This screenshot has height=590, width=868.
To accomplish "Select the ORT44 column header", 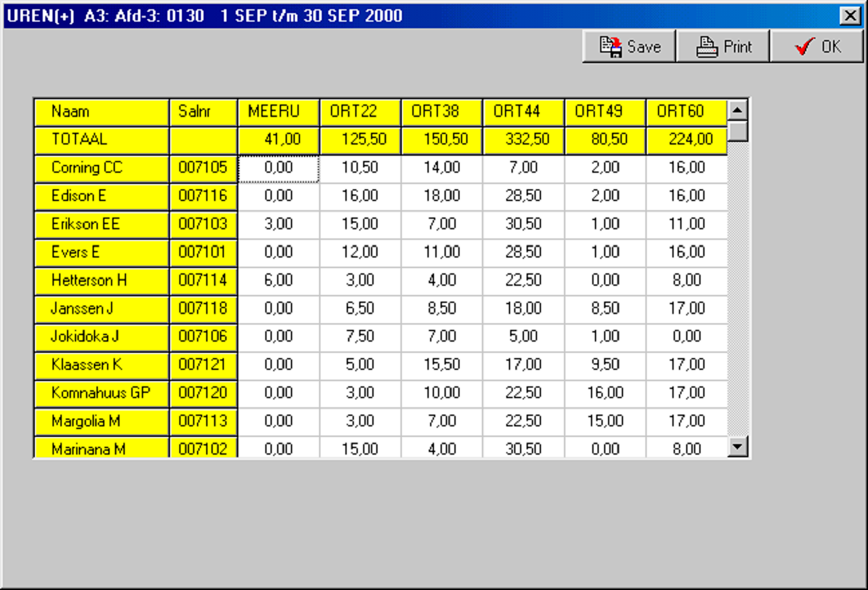I will tap(523, 112).
